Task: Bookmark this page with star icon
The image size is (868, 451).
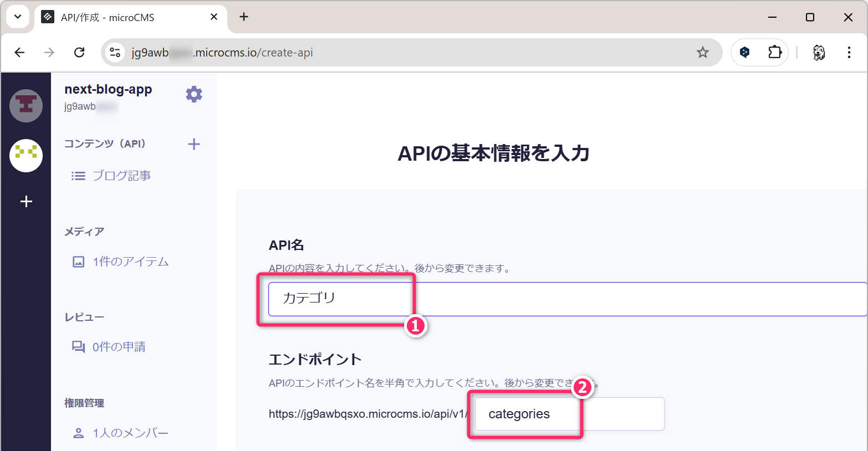Action: point(702,53)
